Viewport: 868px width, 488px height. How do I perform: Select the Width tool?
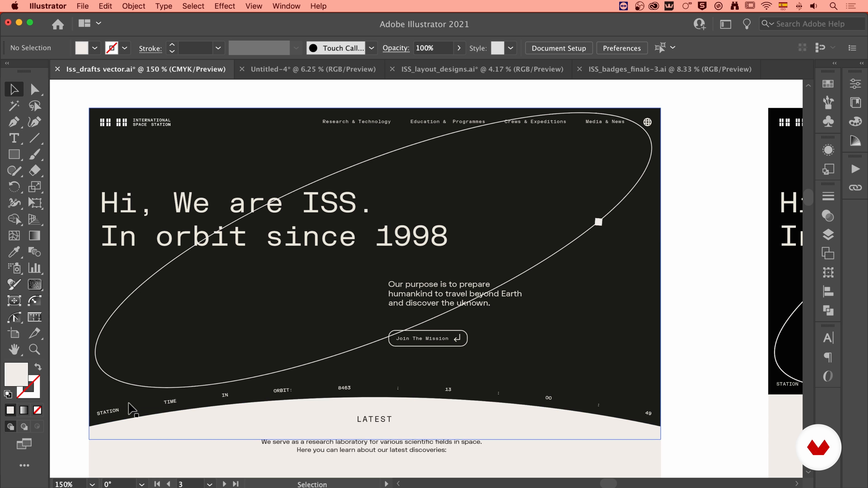(14, 203)
